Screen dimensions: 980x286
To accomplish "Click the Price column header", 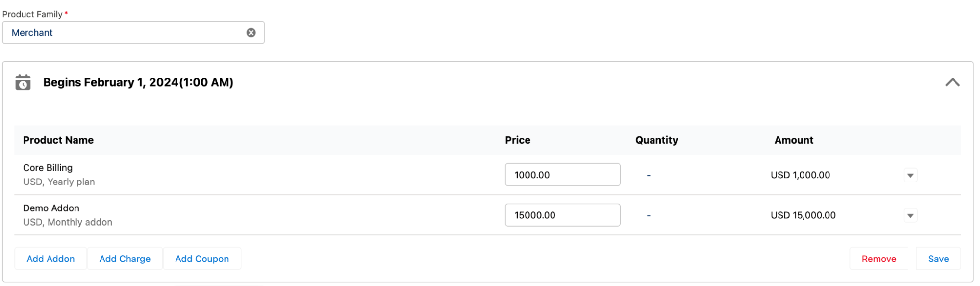I will coord(518,140).
